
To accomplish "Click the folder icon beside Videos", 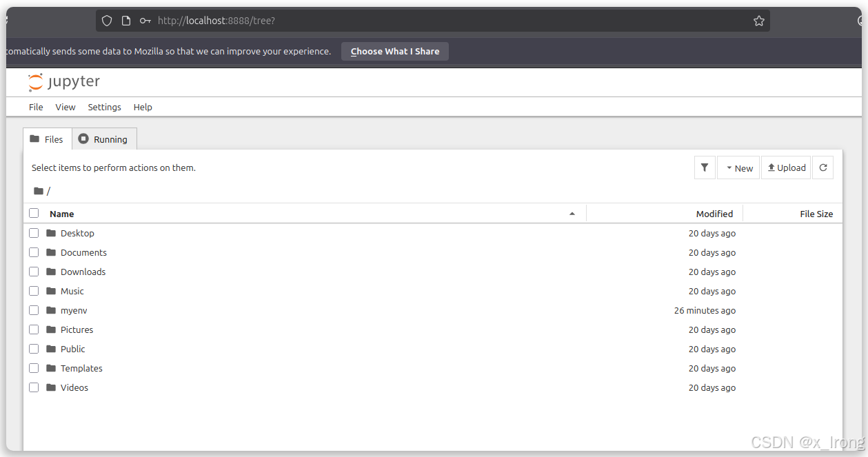I will (51, 387).
